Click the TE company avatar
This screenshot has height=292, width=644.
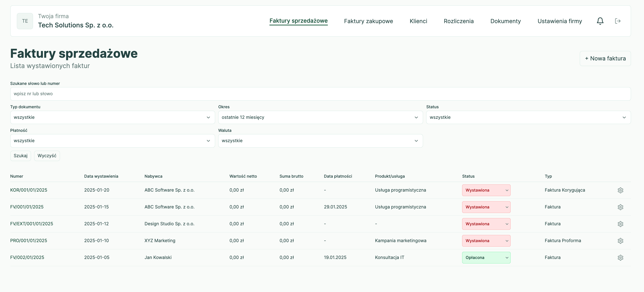click(25, 21)
